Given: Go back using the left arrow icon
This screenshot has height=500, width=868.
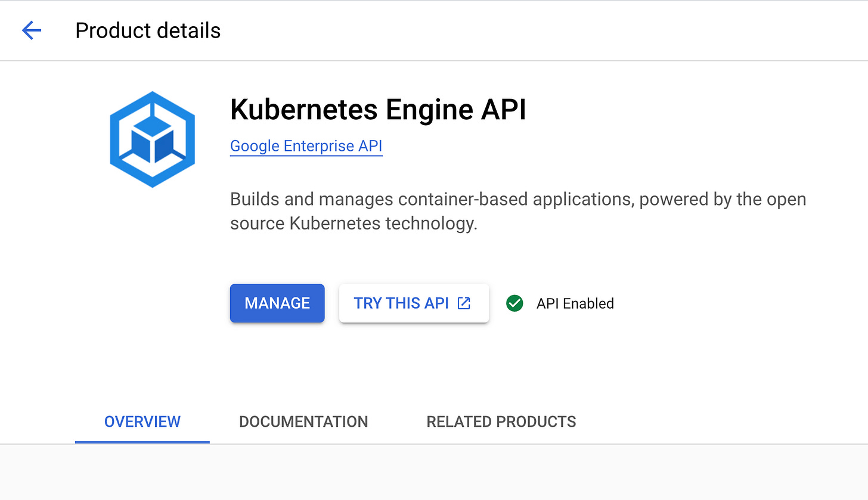Looking at the screenshot, I should point(31,30).
